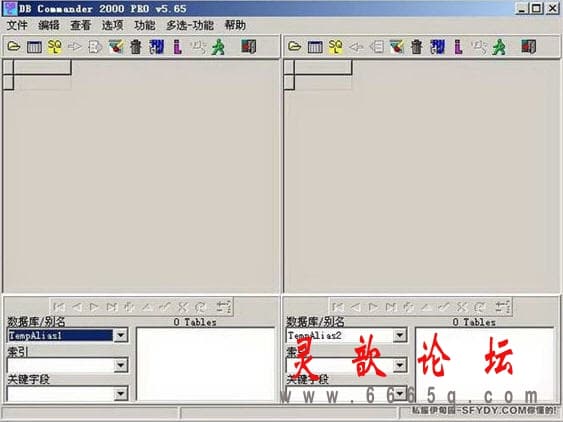Click the open folder icon in right toolbar
This screenshot has height=422, width=563.
[294, 47]
